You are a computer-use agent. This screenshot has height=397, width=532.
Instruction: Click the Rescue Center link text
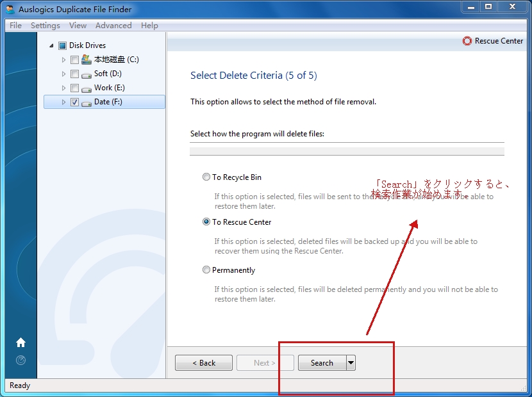click(x=499, y=41)
